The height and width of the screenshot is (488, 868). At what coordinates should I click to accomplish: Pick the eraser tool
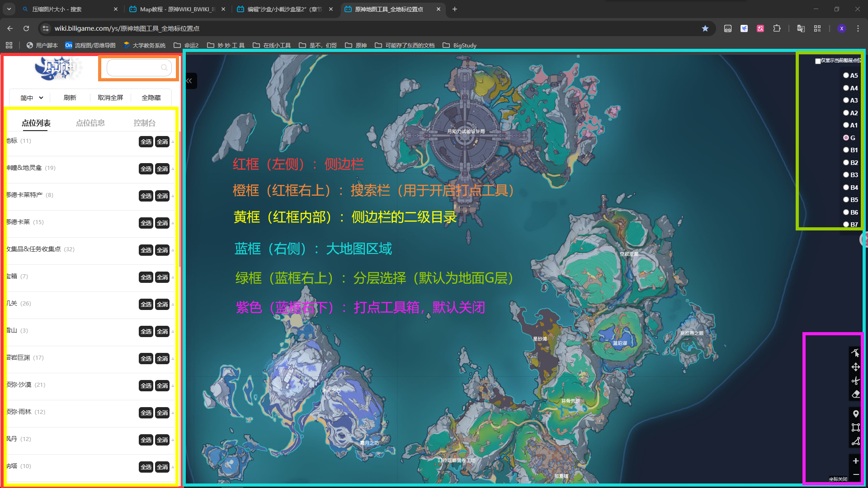[855, 394]
